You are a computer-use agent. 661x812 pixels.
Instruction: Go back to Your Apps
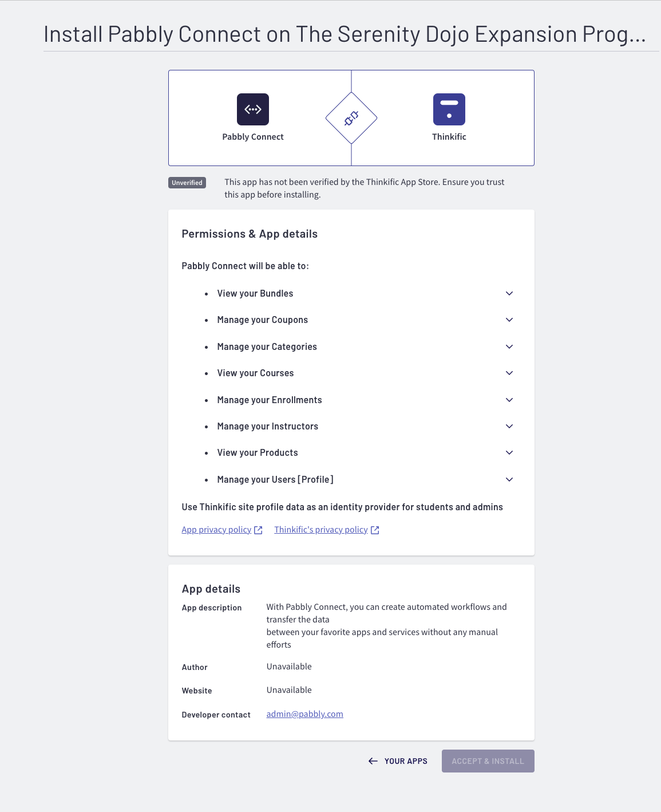398,761
